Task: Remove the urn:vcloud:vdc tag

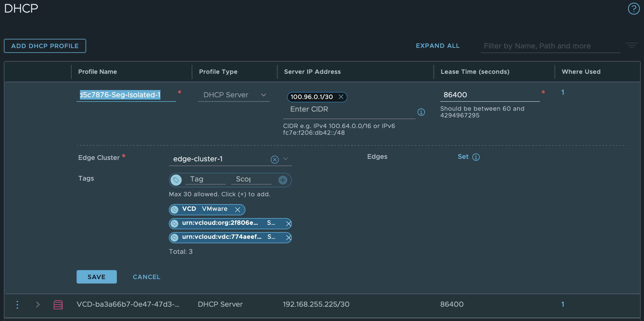Action: pyautogui.click(x=288, y=237)
